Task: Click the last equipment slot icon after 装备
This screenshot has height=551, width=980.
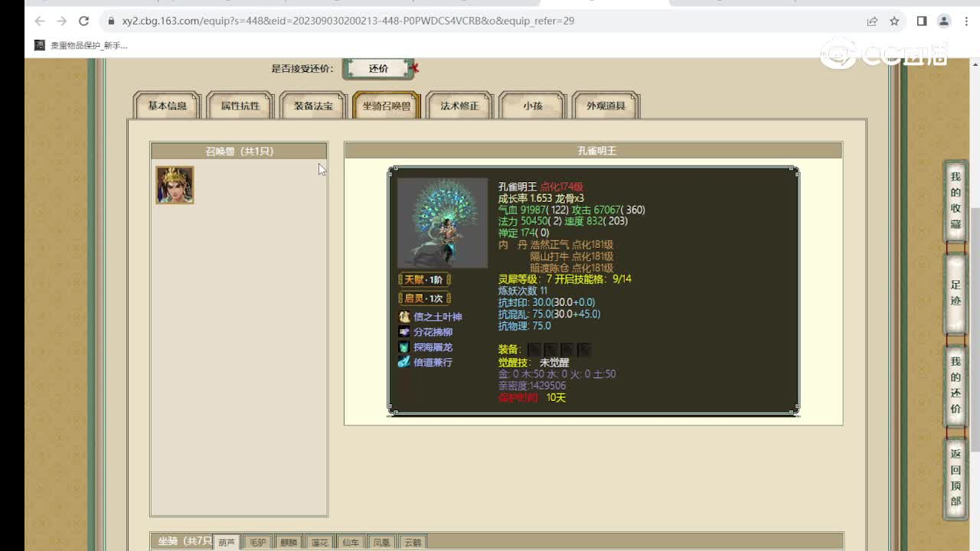Action: click(584, 350)
